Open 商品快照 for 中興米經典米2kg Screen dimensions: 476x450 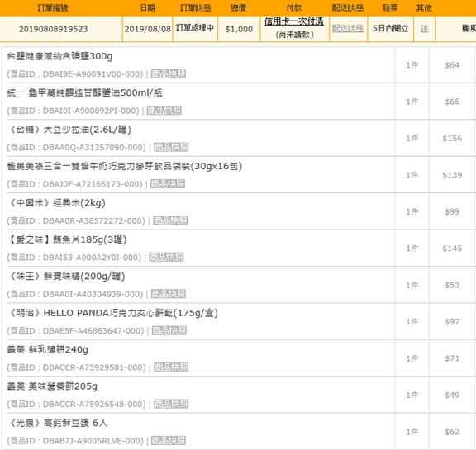click(x=170, y=220)
